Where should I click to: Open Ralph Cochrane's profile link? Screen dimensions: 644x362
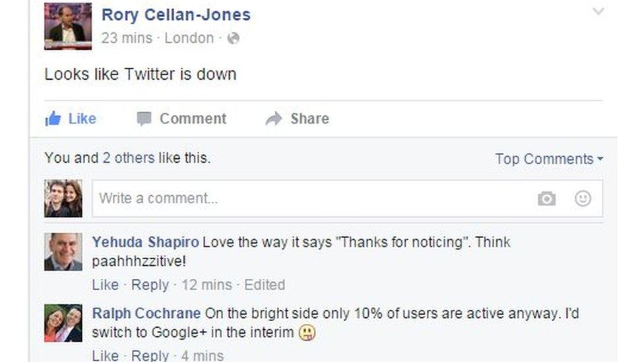click(x=146, y=313)
